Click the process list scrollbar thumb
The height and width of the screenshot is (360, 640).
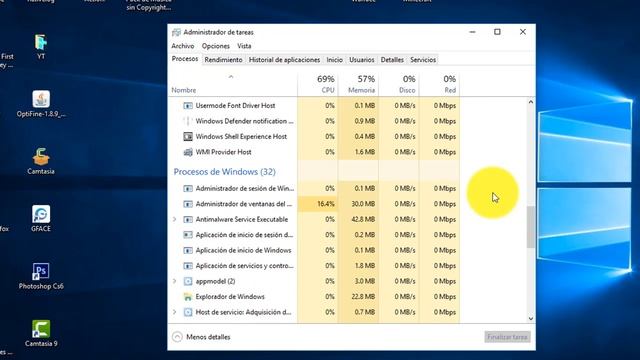click(x=531, y=227)
